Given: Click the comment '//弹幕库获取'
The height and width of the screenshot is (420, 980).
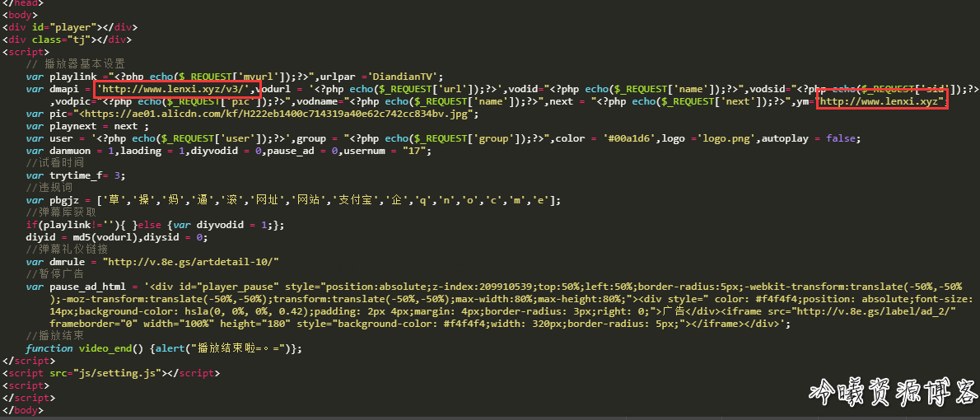Looking at the screenshot, I should click(61, 212).
